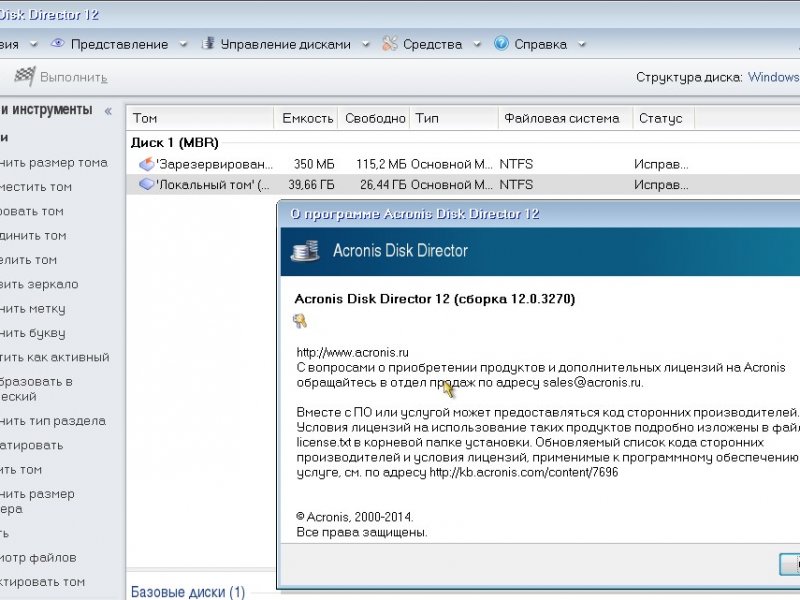Image resolution: width=800 pixels, height=600 pixels.
Task: Click the 'О программе Acronis Disk Director 12' title bar
Action: [540, 214]
